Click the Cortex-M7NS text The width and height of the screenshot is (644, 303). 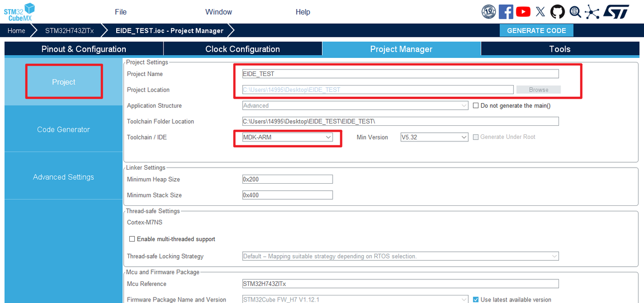pyautogui.click(x=145, y=222)
